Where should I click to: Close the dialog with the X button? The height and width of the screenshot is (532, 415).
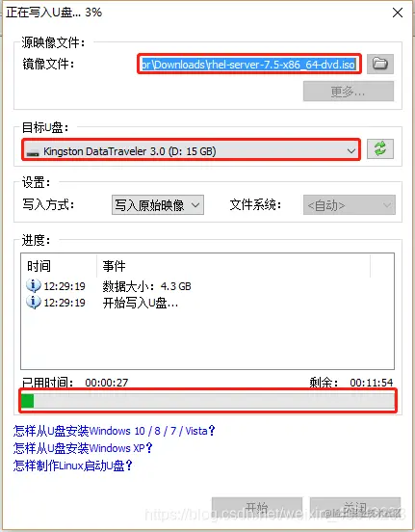pyautogui.click(x=398, y=13)
